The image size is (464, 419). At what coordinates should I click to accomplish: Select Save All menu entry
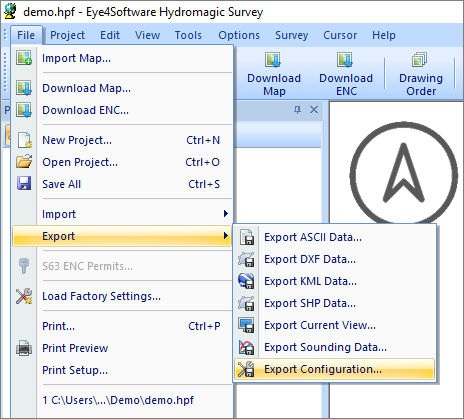coord(122,184)
